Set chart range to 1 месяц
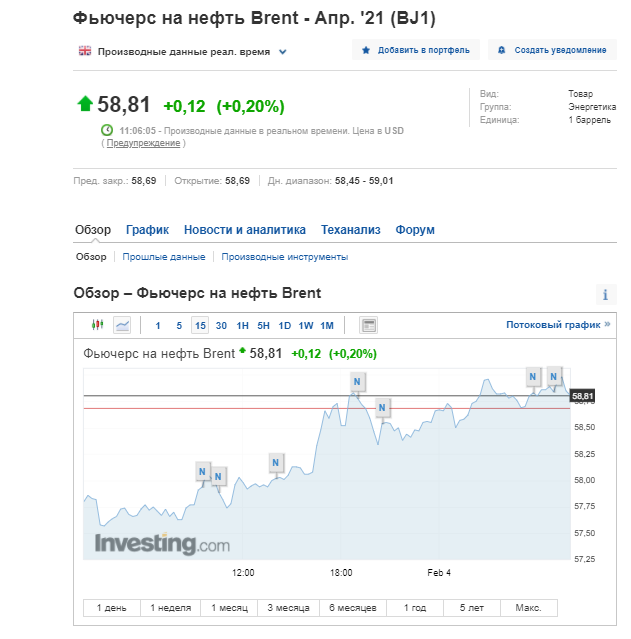 [x=229, y=608]
